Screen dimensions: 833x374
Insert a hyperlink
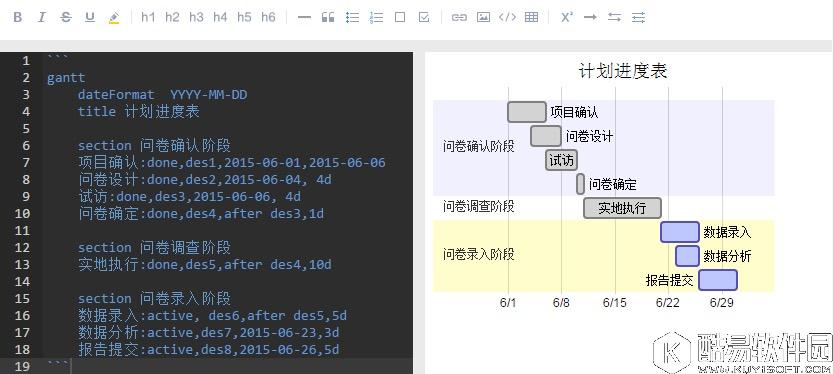(459, 18)
